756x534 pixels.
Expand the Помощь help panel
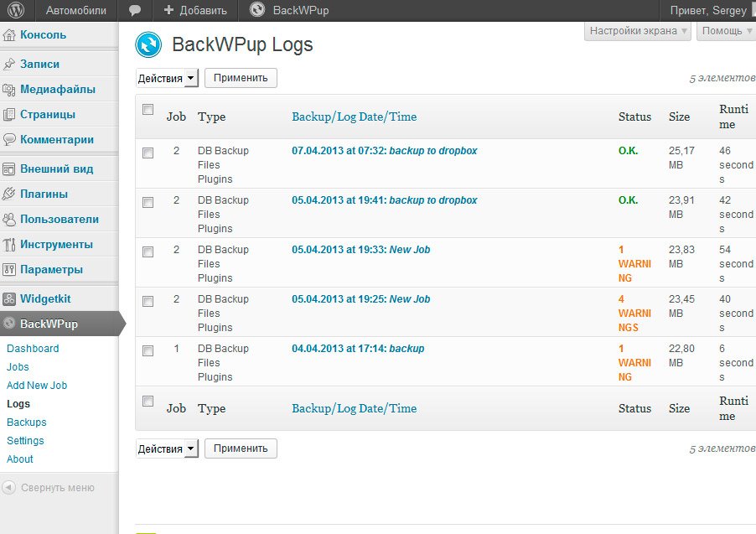coord(726,31)
